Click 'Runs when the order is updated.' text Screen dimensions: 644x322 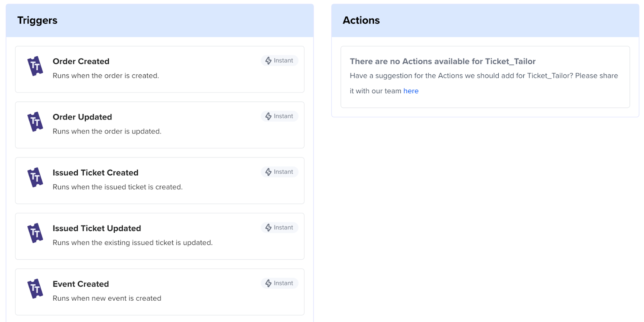pyautogui.click(x=107, y=131)
